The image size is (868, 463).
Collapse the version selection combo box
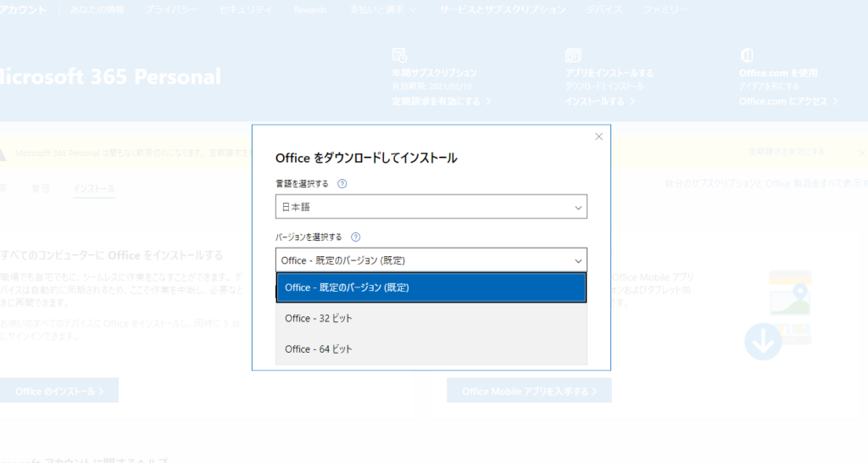pyautogui.click(x=431, y=260)
